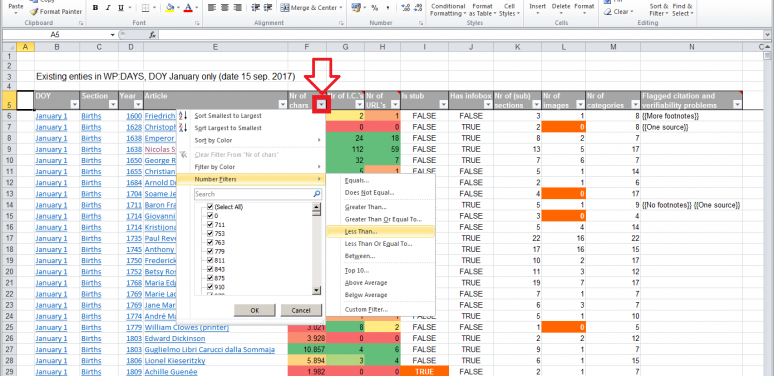
Task: Open the DOY column filter dropdown
Action: (x=75, y=105)
